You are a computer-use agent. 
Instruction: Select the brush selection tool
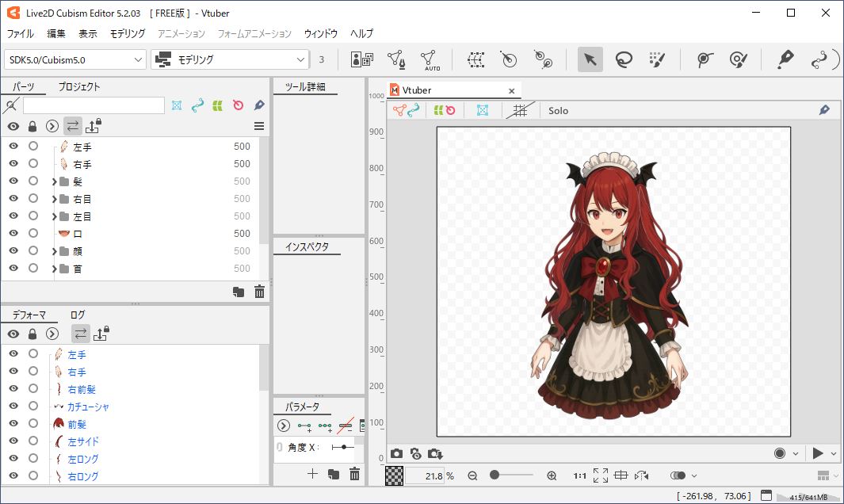coord(657,59)
